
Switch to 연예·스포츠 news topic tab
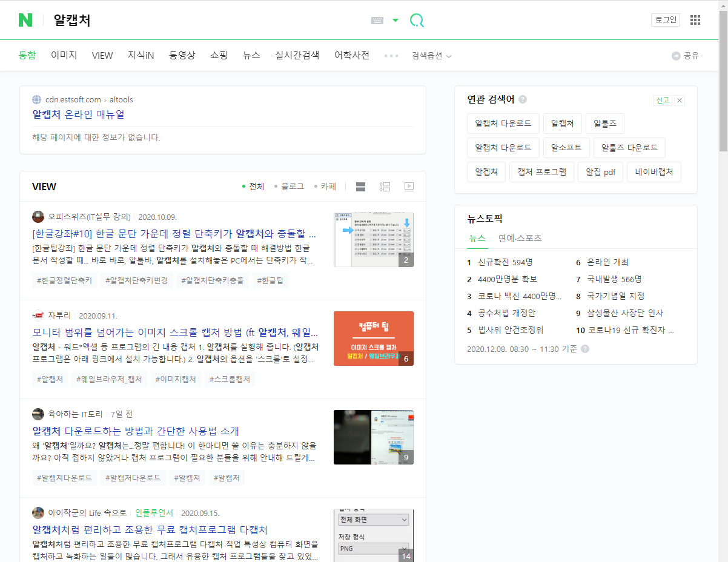(x=520, y=239)
